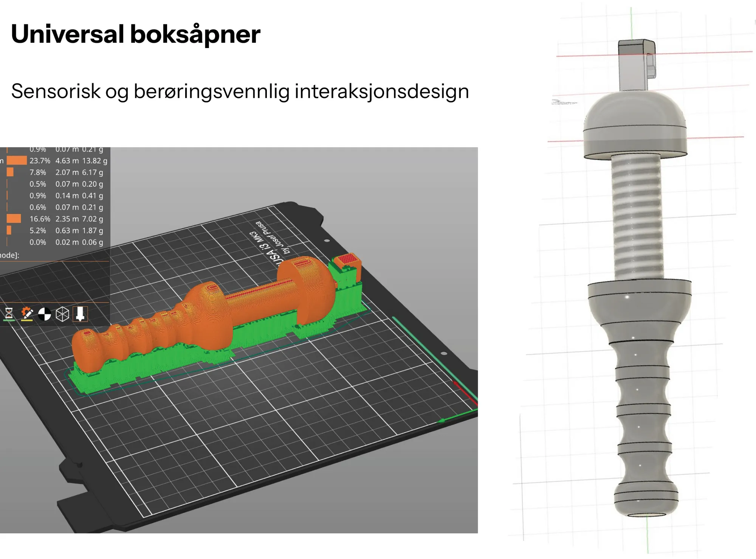Select the wireframe cube view icon
The width and height of the screenshot is (756, 559).
[62, 313]
